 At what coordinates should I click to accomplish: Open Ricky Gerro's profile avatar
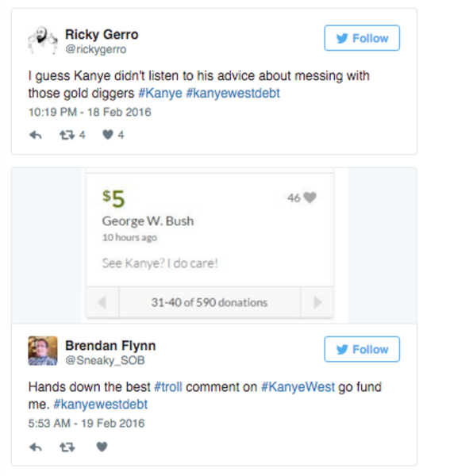tap(43, 40)
